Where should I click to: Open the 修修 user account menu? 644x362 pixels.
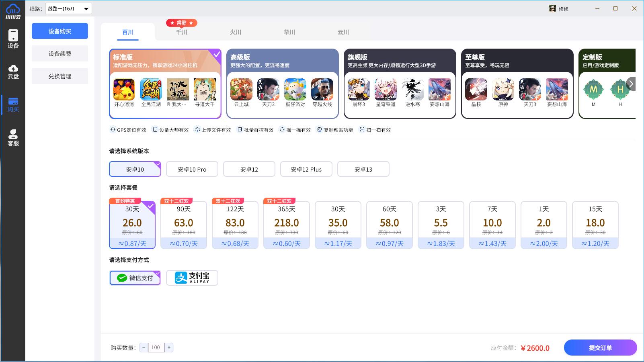tap(559, 8)
